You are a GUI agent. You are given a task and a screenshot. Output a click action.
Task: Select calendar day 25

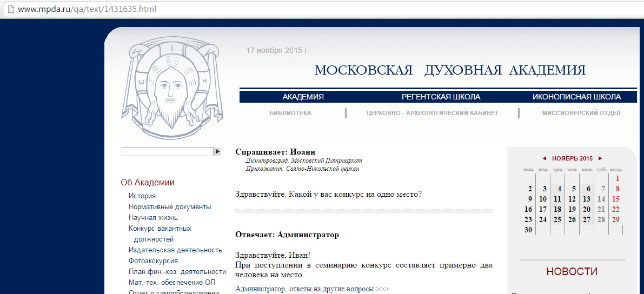tap(557, 219)
